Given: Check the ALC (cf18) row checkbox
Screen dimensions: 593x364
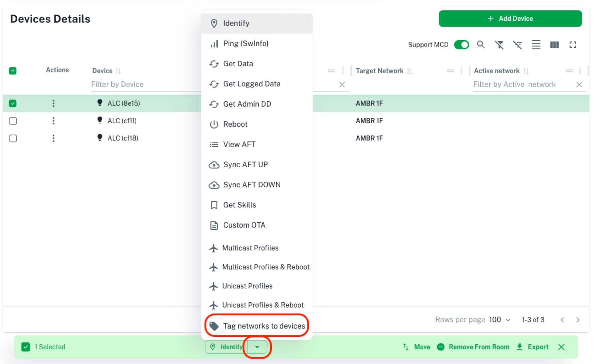Looking at the screenshot, I should point(13,138).
